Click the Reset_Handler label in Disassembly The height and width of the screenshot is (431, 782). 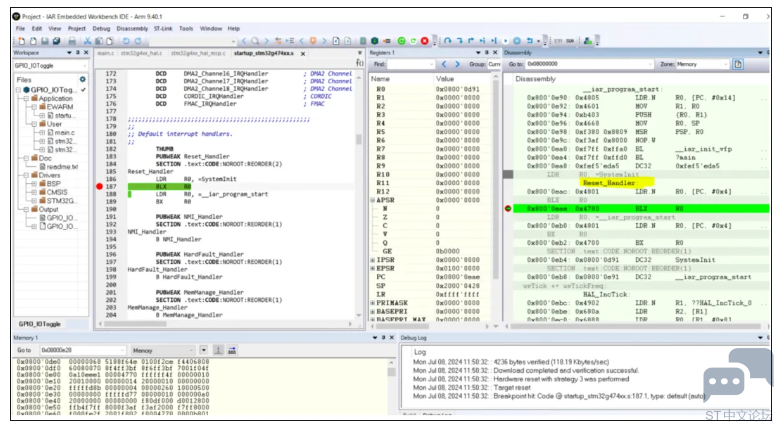click(x=609, y=183)
